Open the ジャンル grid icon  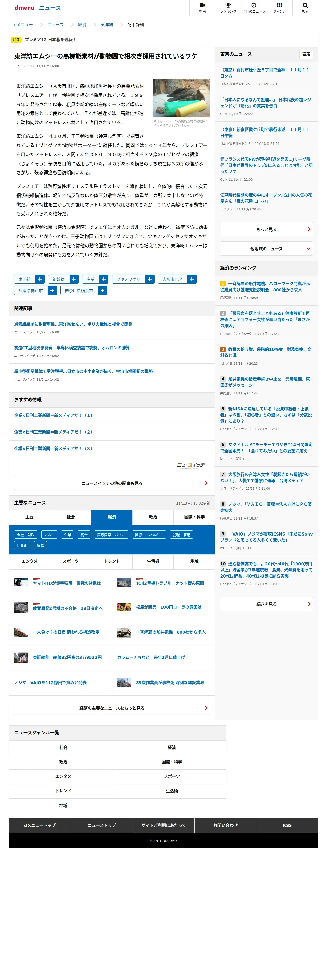point(279,8)
